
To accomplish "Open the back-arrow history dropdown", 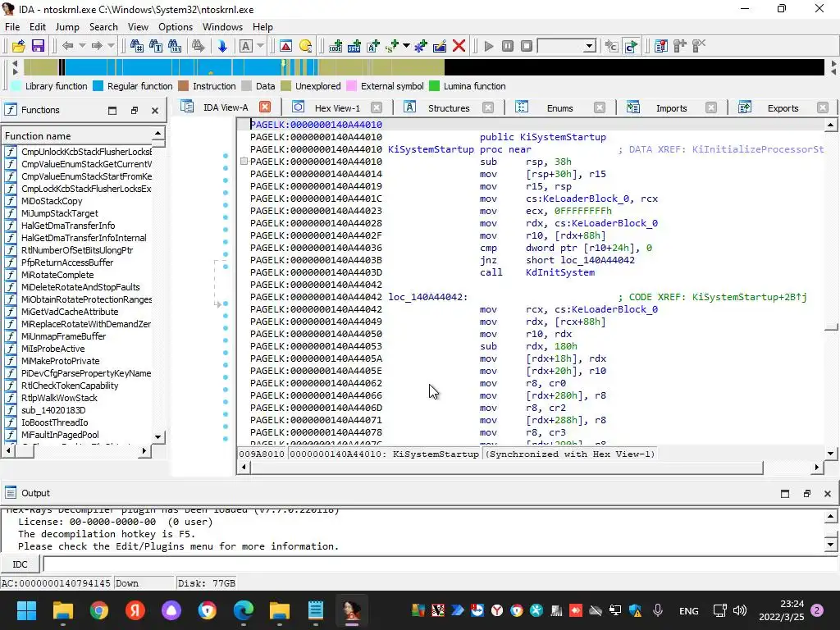I will click(82, 46).
